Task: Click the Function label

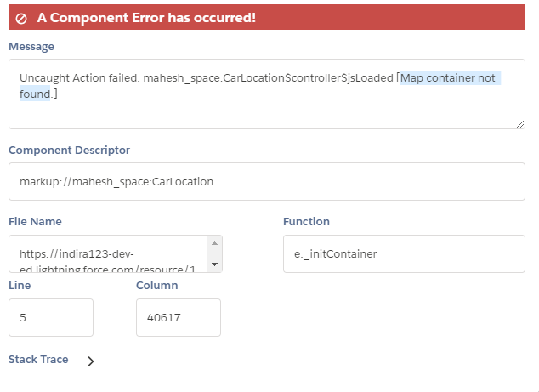Action: click(306, 222)
